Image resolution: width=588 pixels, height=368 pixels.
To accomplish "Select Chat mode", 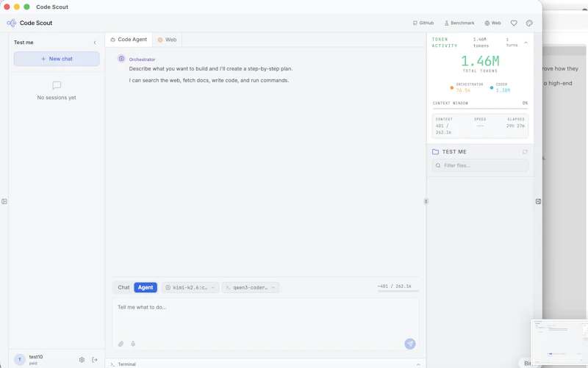I will click(123, 287).
